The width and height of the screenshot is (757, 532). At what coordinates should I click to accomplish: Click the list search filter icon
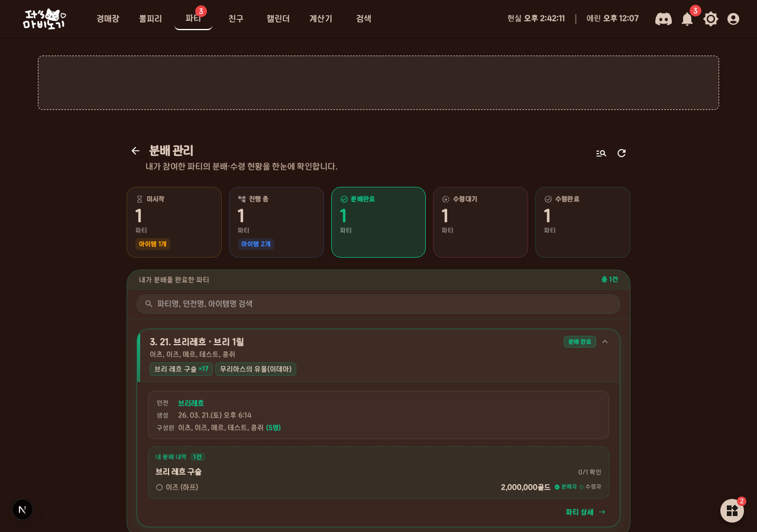(x=601, y=153)
